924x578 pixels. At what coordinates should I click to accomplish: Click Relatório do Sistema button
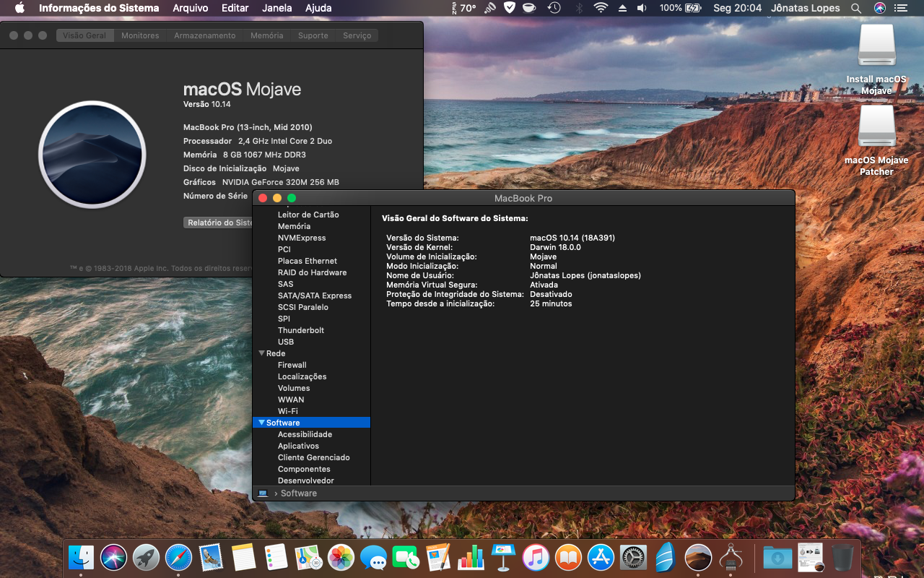[x=219, y=223]
